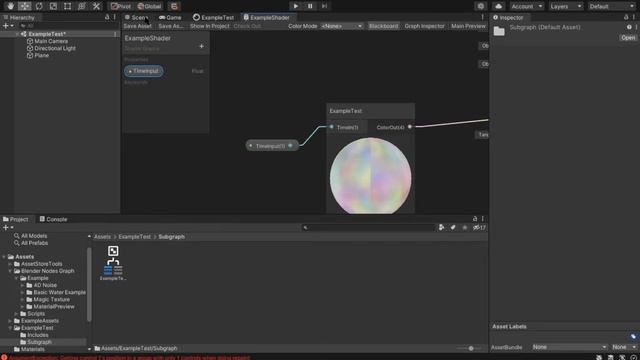640x360 pixels.
Task: Open Hierarchy create plus menu
Action: 8,26
